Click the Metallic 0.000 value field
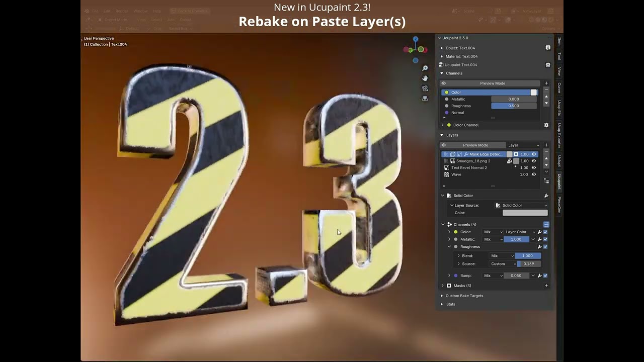 (x=513, y=99)
